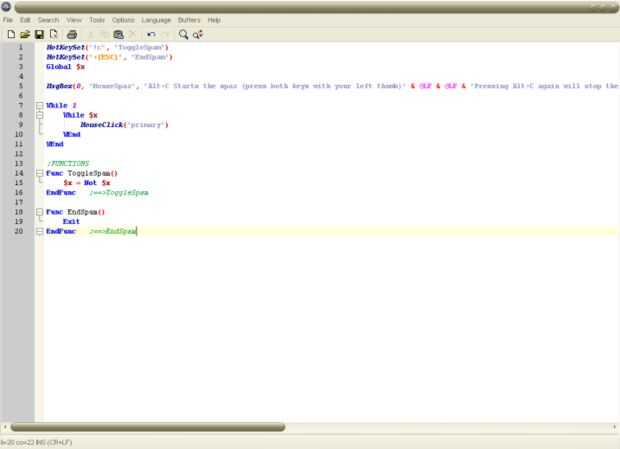This screenshot has width=620, height=449.
Task: Click the application icon in title bar
Action: tap(6, 6)
